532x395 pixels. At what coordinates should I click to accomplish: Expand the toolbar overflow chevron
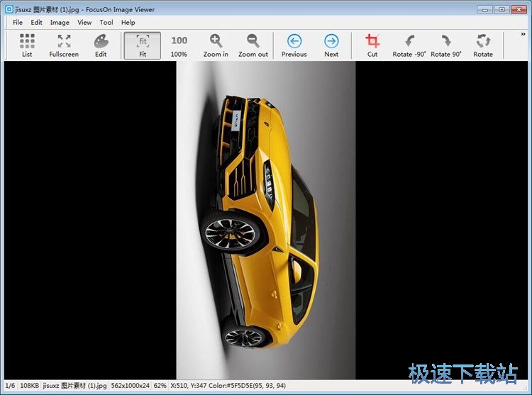coord(523,35)
